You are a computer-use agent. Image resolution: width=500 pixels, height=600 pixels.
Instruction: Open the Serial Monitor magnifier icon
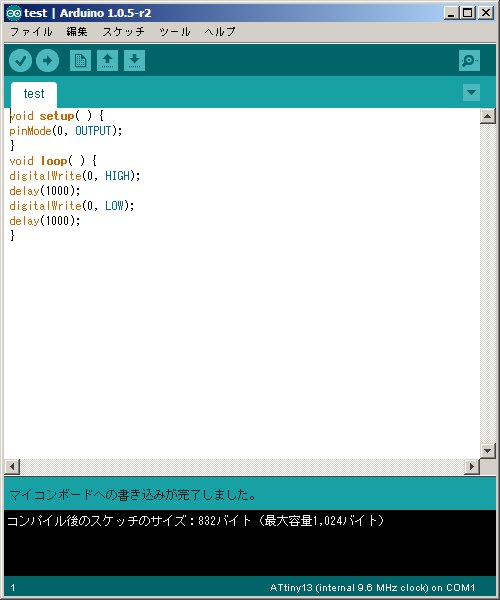click(469, 60)
